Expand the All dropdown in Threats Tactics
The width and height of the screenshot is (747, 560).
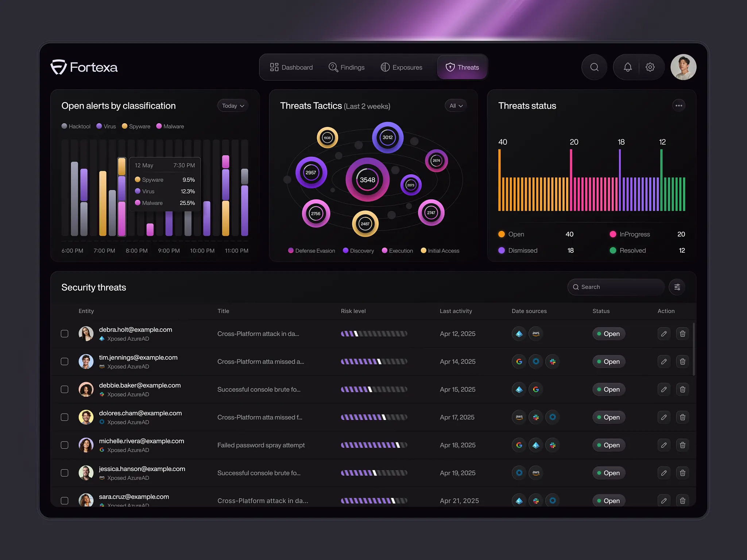pyautogui.click(x=456, y=106)
